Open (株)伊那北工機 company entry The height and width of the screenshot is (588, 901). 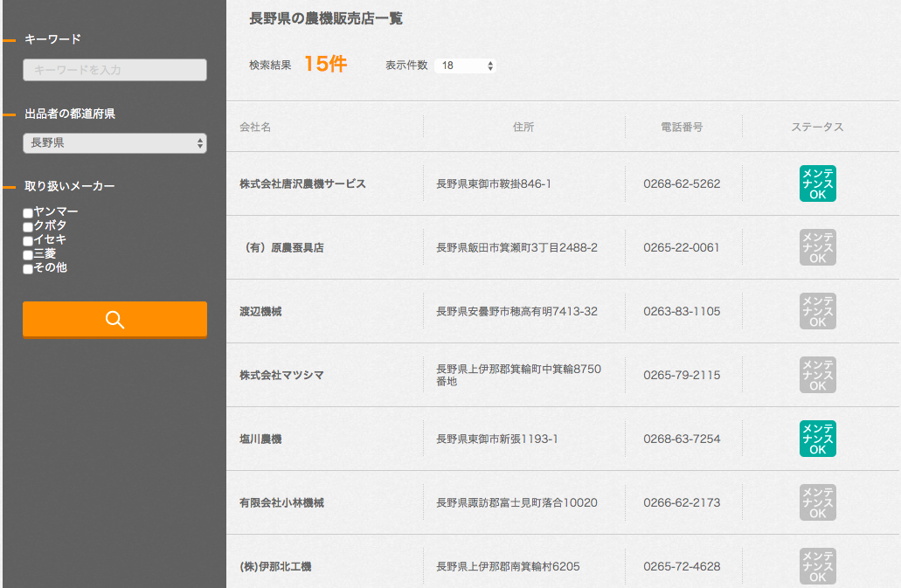[275, 566]
